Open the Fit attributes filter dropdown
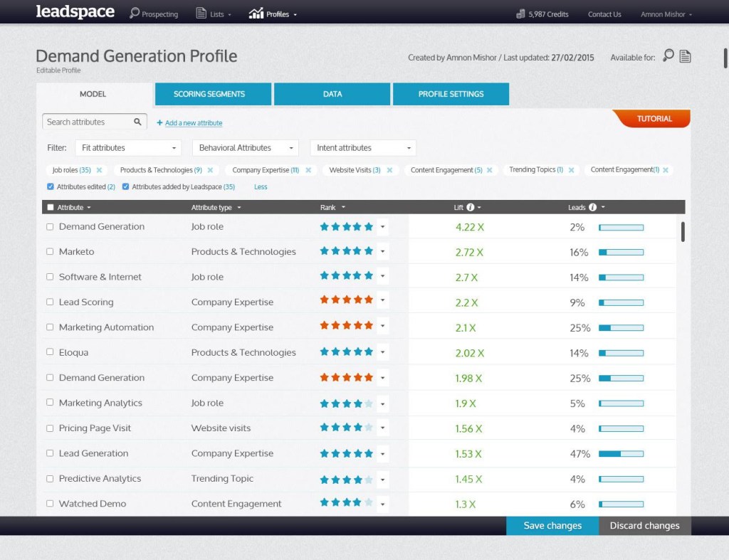This screenshot has height=560, width=729. coord(128,148)
